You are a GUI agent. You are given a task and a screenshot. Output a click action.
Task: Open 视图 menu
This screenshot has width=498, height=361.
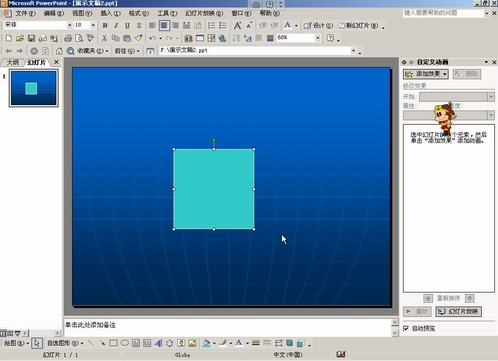coord(82,13)
